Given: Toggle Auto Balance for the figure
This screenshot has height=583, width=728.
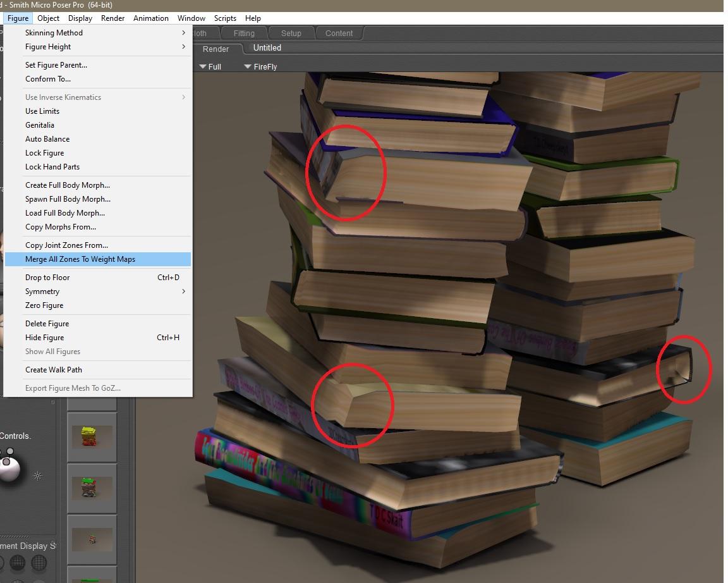Looking at the screenshot, I should click(98, 139).
